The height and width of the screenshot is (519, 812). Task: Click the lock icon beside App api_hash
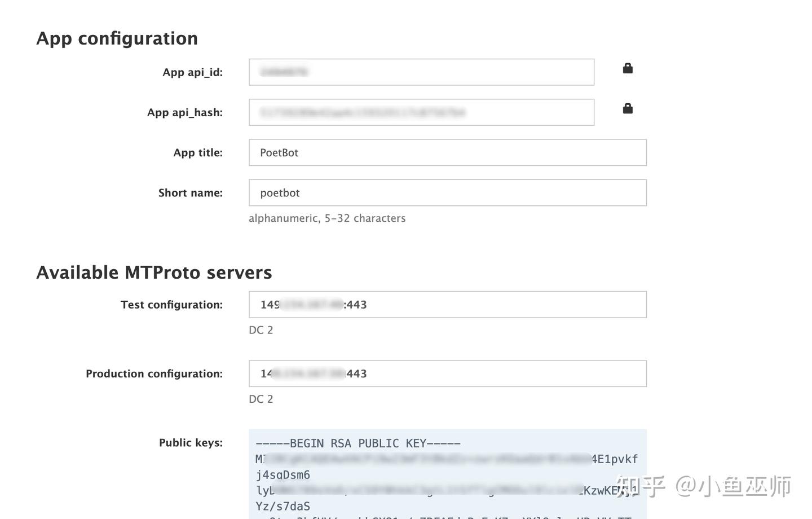coord(627,108)
